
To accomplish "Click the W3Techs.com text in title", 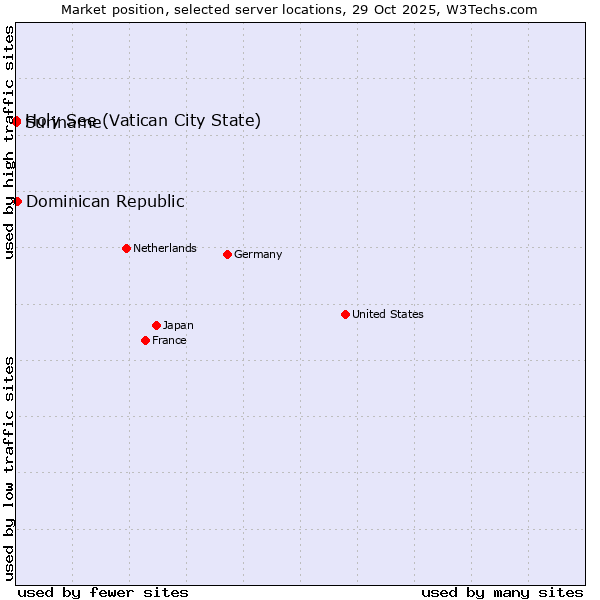I will pyautogui.click(x=490, y=9).
